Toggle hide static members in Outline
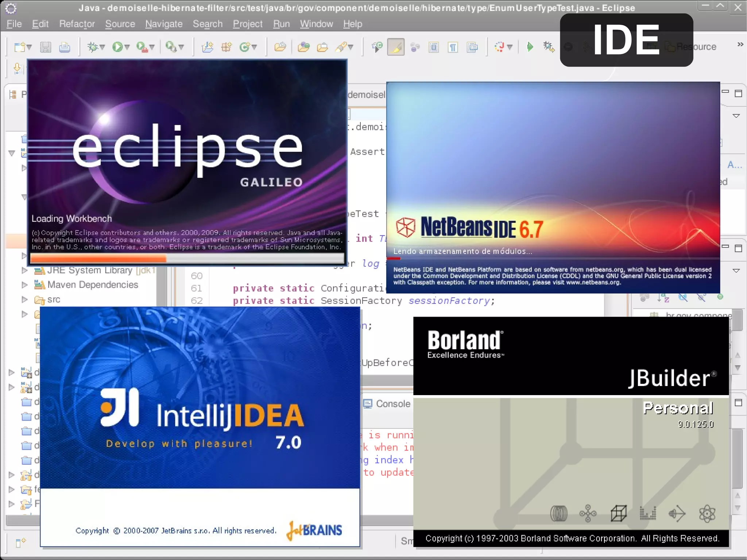The width and height of the screenshot is (747, 560). 701,298
